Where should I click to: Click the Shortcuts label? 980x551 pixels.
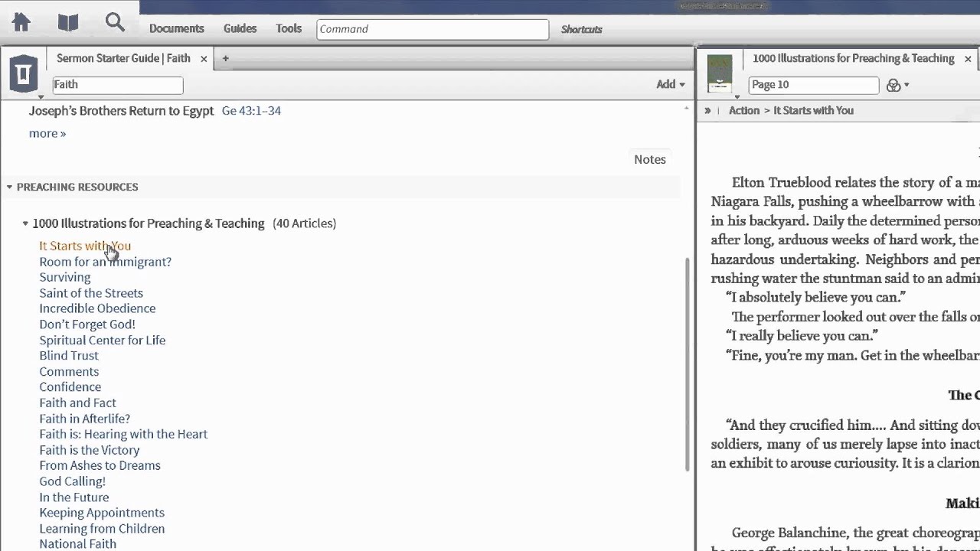click(x=582, y=29)
